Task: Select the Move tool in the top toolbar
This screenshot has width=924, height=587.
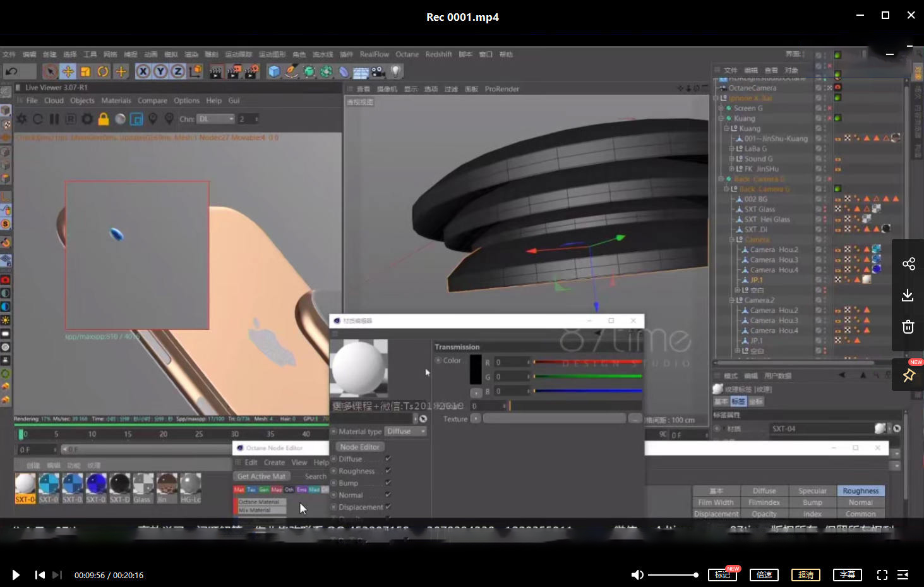Action: [68, 71]
